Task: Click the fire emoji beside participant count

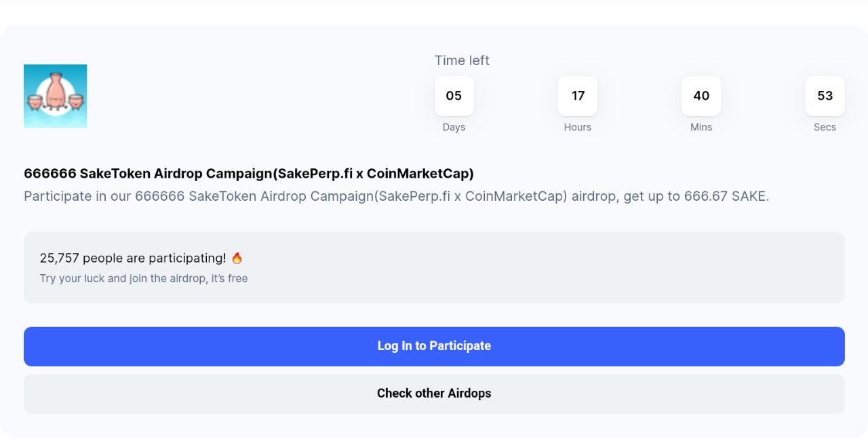Action: [x=237, y=258]
